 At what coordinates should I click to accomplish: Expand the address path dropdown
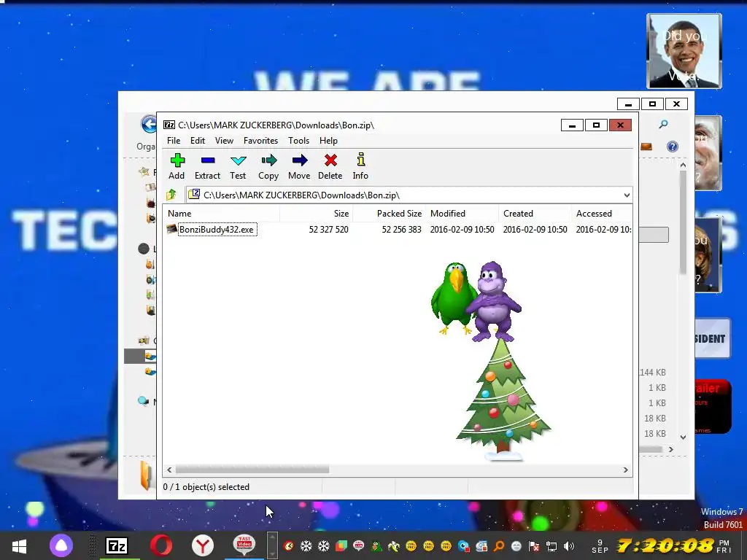(627, 195)
